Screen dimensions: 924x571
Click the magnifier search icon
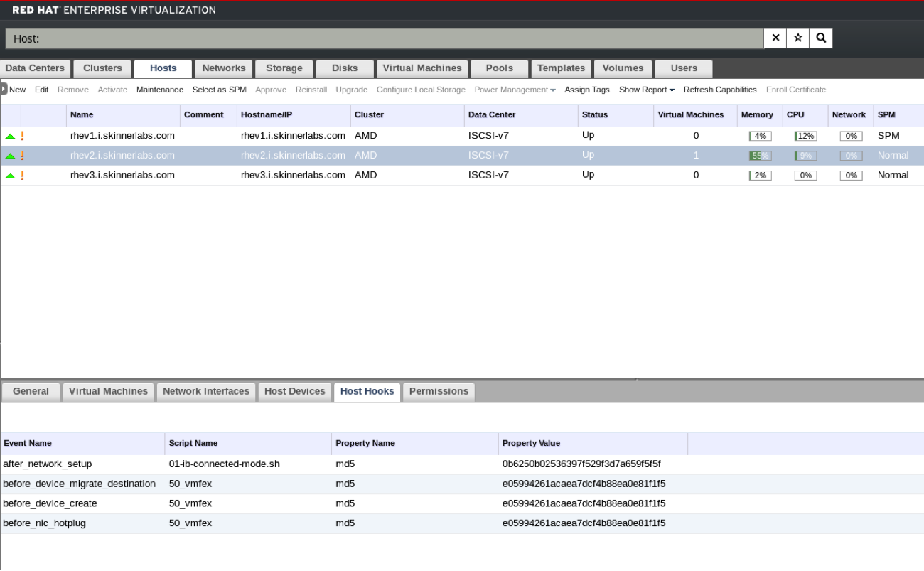(x=821, y=38)
